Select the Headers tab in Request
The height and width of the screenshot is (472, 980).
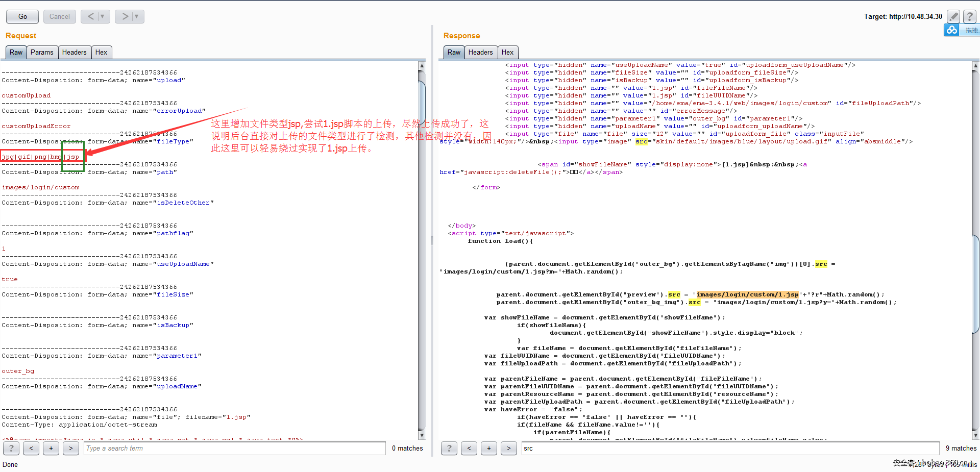point(75,52)
